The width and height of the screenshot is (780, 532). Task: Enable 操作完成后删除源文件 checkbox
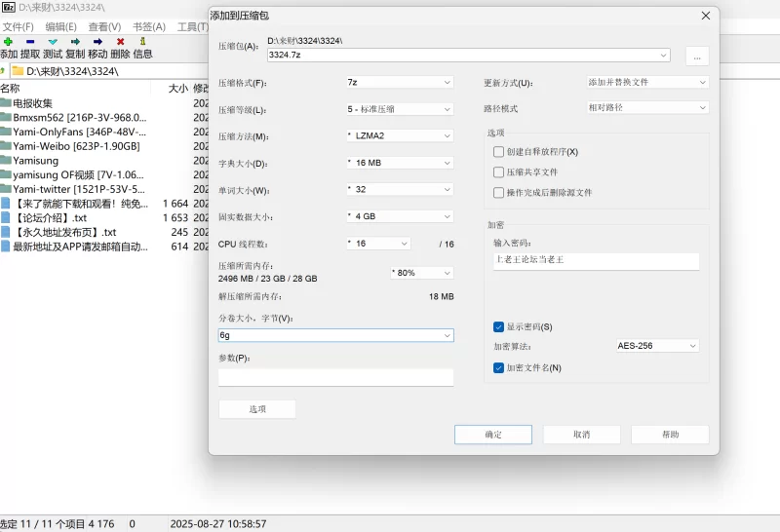point(498,192)
